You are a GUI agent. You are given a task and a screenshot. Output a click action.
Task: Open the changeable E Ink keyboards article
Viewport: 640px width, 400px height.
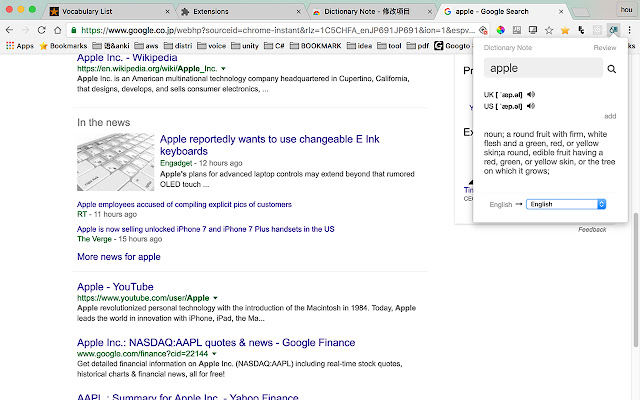[269, 145]
